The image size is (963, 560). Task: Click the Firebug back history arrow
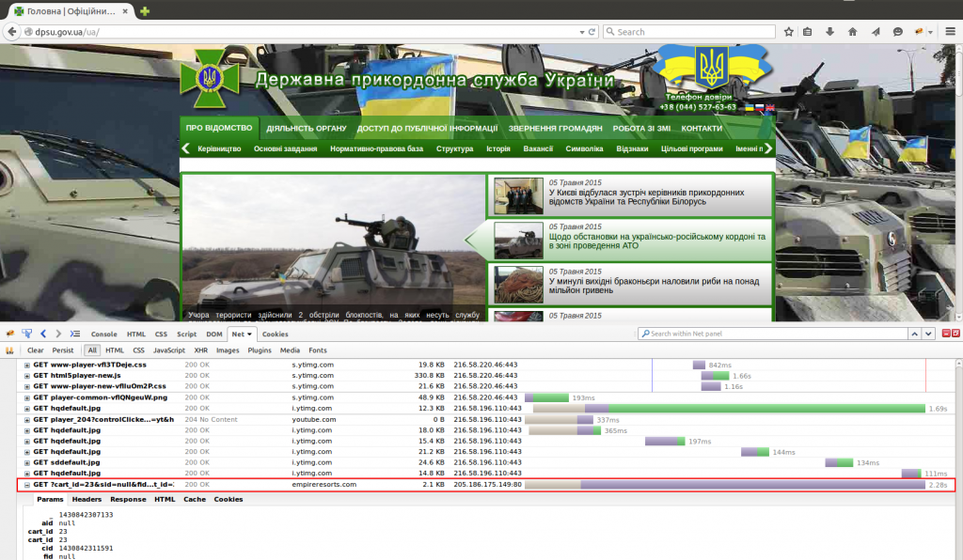tap(44, 334)
